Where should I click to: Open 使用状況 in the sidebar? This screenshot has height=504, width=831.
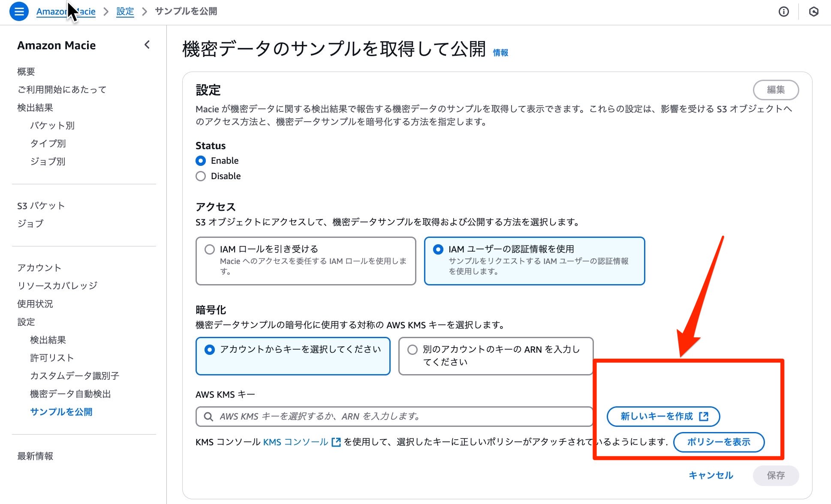35,304
